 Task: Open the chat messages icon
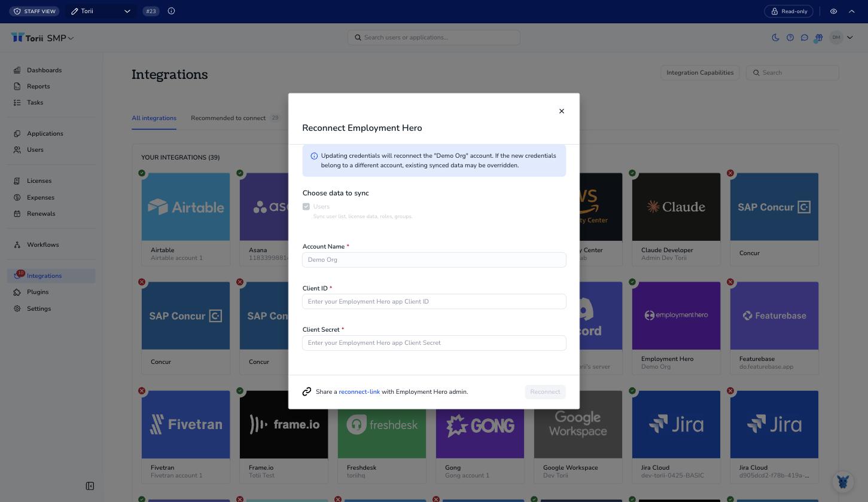pyautogui.click(x=805, y=38)
